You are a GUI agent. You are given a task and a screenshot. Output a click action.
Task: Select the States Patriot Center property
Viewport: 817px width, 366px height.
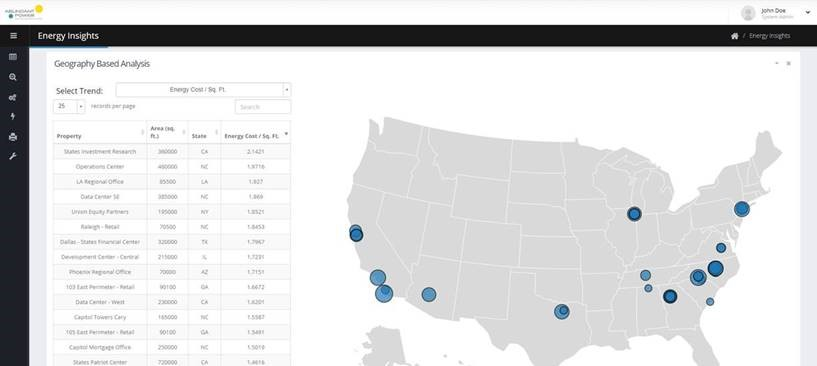click(x=100, y=362)
